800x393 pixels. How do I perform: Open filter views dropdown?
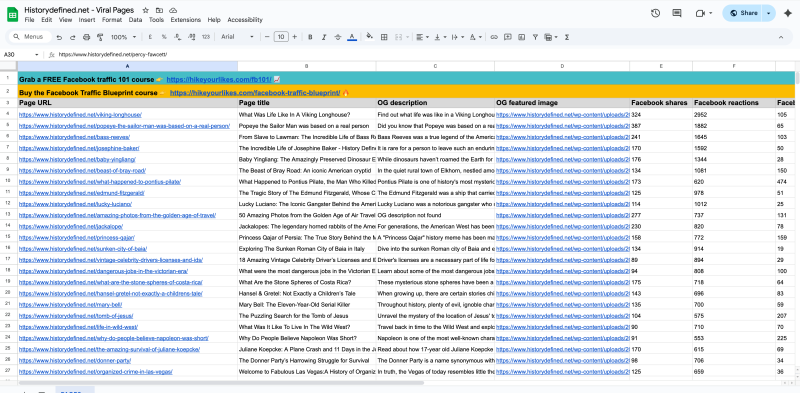pyautogui.click(x=551, y=37)
